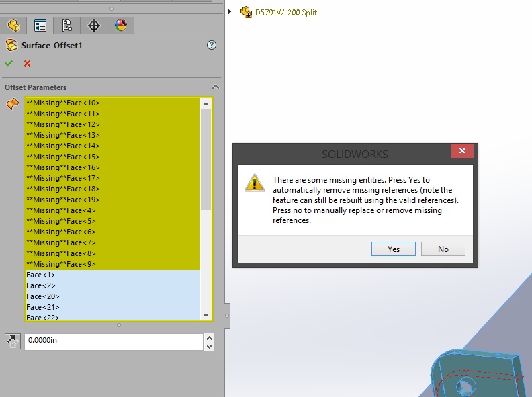Image resolution: width=532 pixels, height=397 pixels.
Task: Open the FeatureManager design tree tab
Action: [x=13, y=26]
